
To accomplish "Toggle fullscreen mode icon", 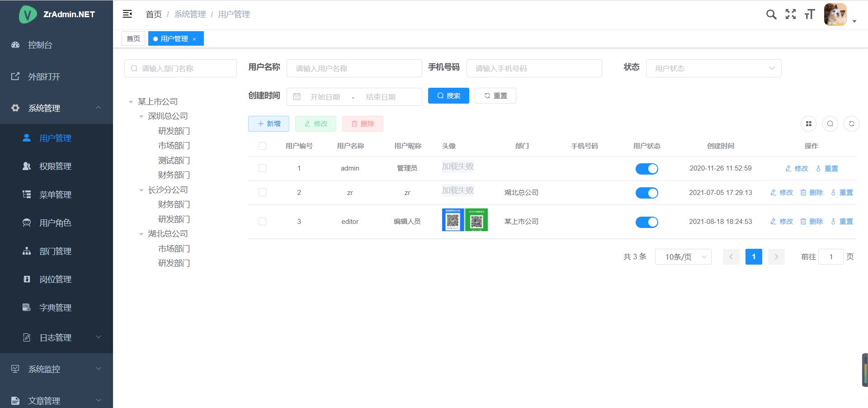I will tap(791, 14).
